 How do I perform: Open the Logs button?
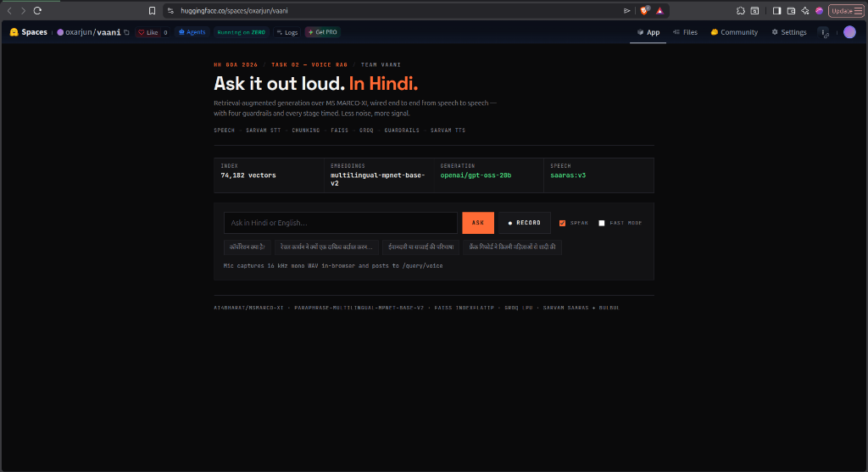pyautogui.click(x=287, y=32)
